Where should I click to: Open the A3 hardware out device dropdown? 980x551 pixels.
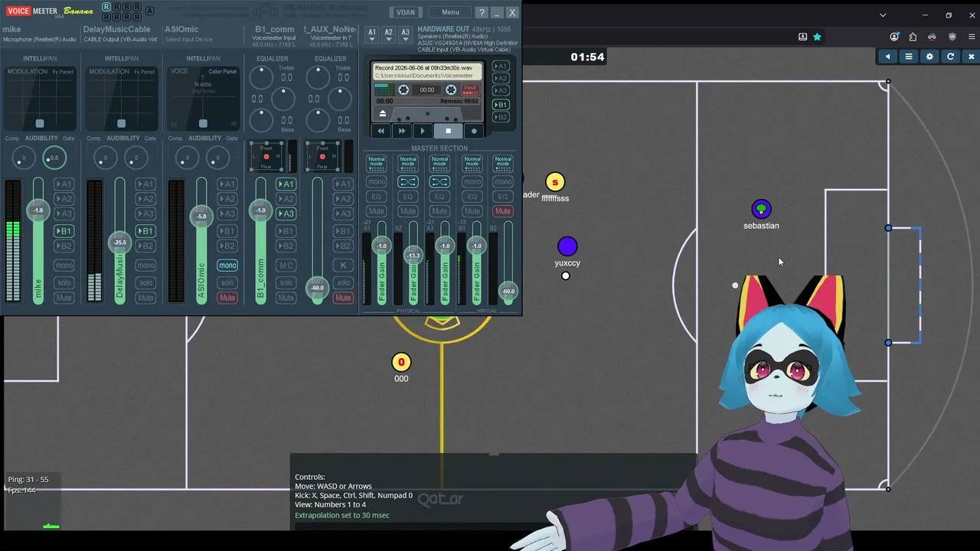(405, 34)
